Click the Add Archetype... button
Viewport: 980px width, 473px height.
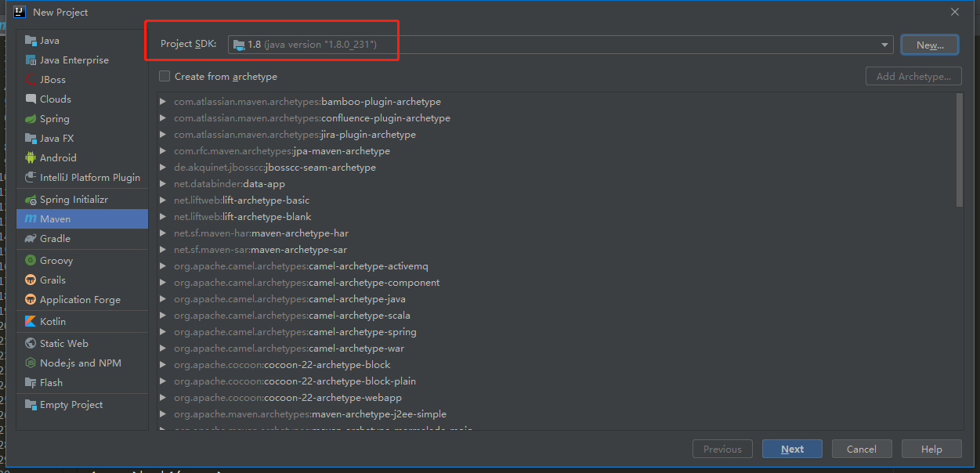tap(913, 76)
